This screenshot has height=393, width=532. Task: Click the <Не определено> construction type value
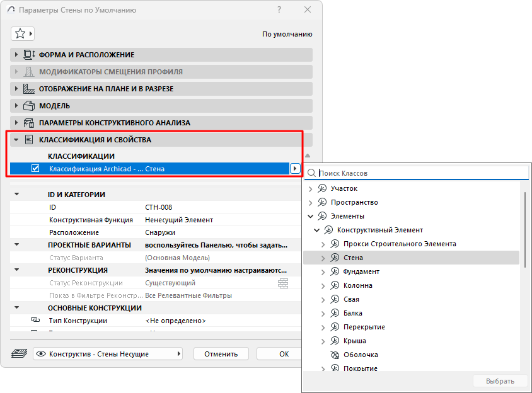pos(175,321)
